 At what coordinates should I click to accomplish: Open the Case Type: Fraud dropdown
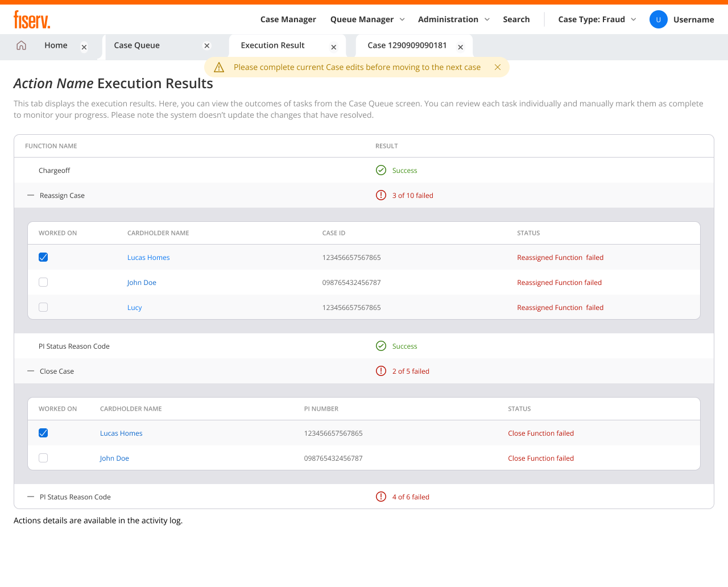597,19
